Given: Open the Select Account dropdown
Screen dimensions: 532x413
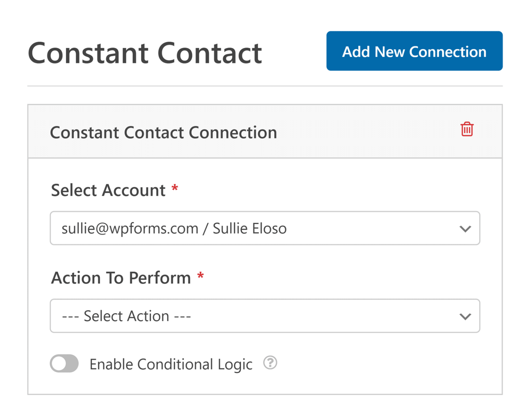Looking at the screenshot, I should tap(265, 229).
